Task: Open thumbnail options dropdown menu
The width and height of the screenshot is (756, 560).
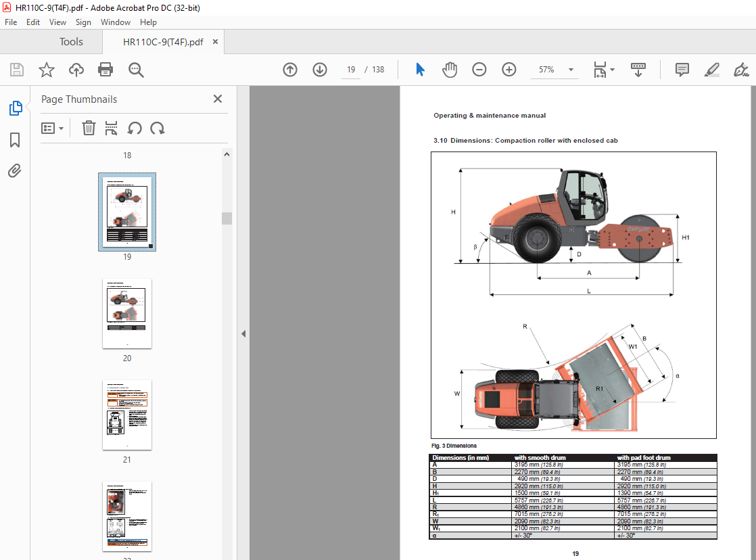Action: pos(52,129)
